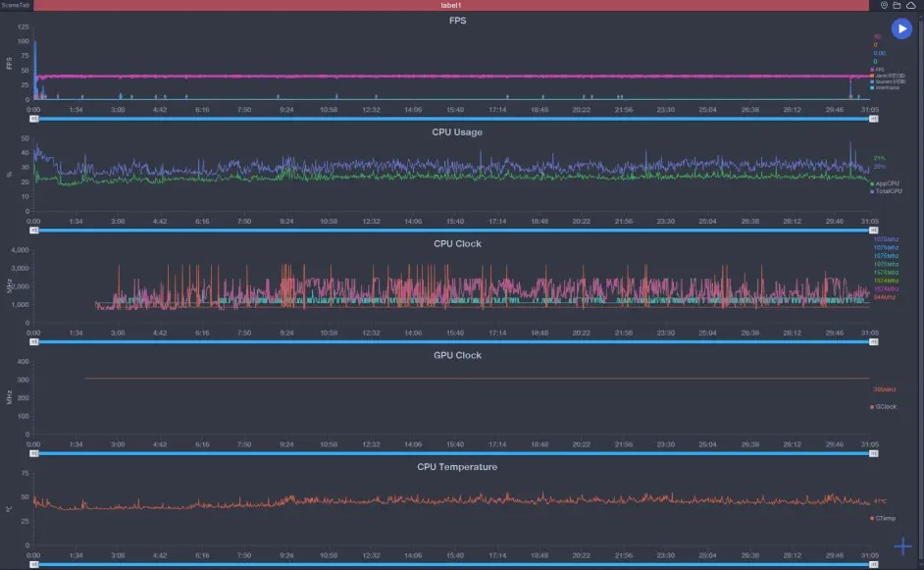Click right range handle of CPU Temperature chart
Viewport: 924px width, 570px height.
[873, 564]
